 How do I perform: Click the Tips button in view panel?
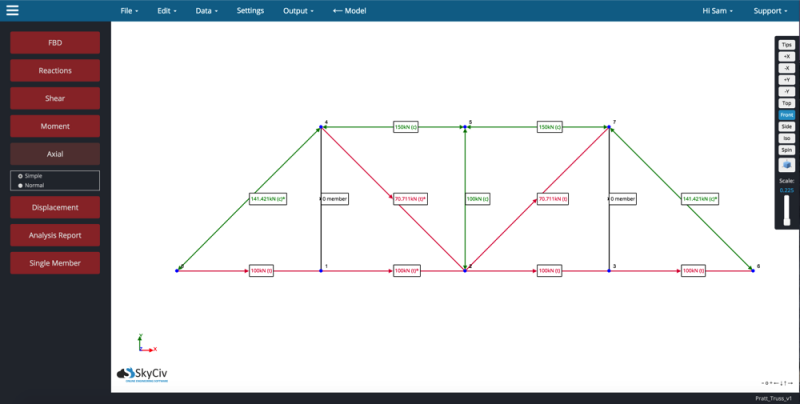[x=787, y=45]
